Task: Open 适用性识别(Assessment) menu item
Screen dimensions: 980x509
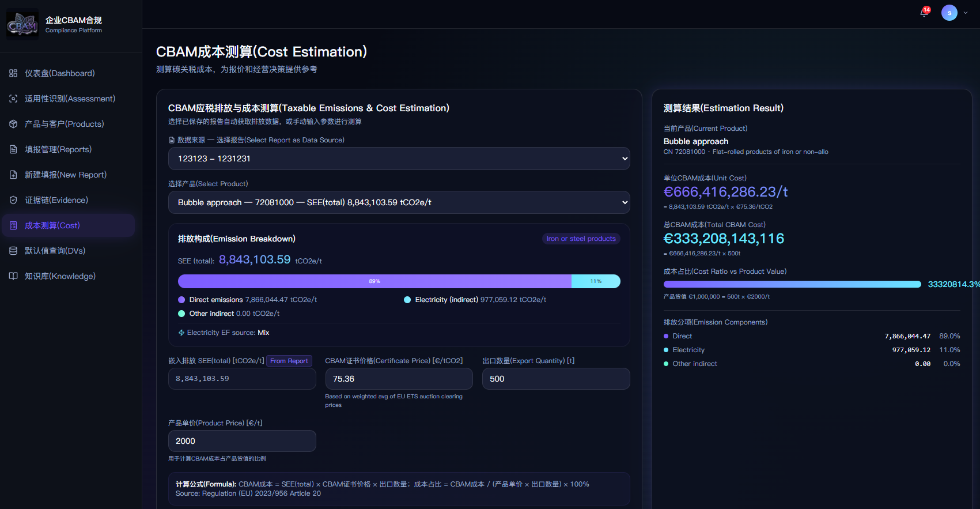Action: [x=69, y=99]
